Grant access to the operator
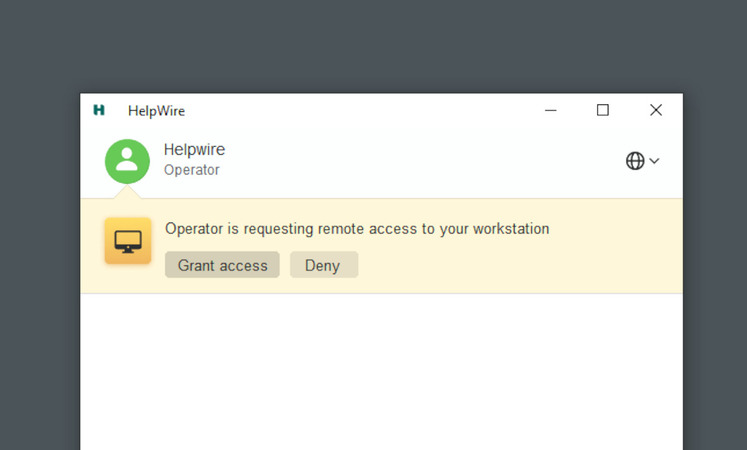Viewport: 747px width, 450px height. click(222, 265)
